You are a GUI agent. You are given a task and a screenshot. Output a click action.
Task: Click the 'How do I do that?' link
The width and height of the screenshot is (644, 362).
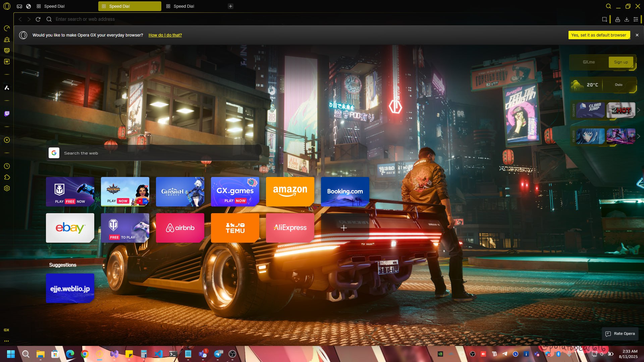pyautogui.click(x=165, y=35)
